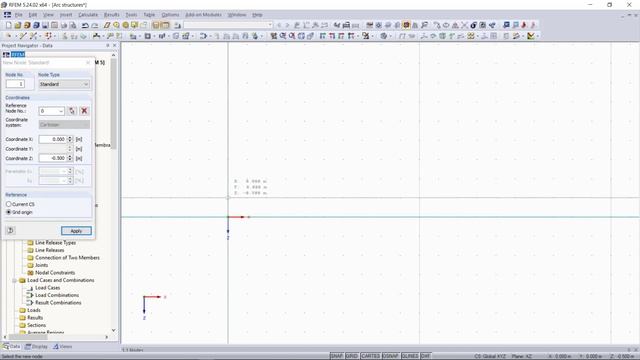
Task: Close the New Node dialog
Action: coord(88,62)
